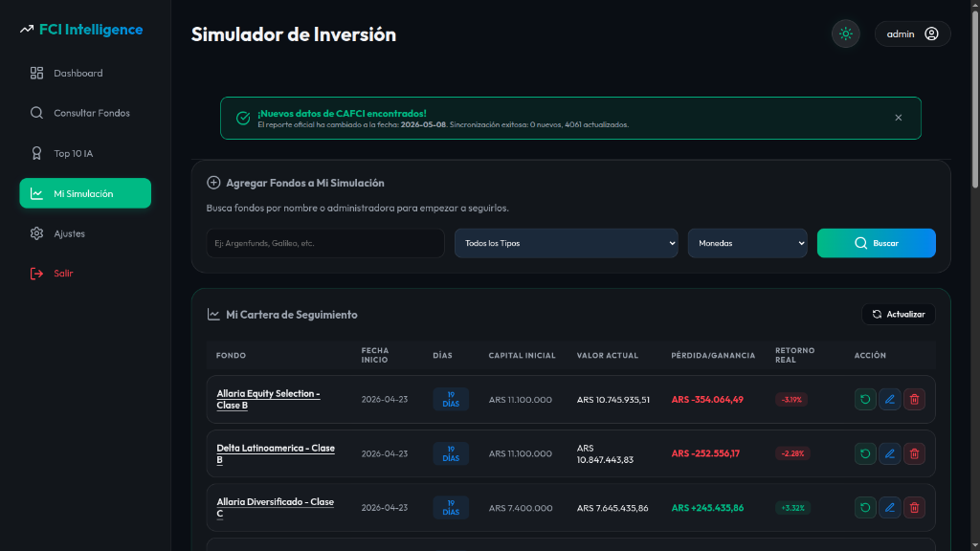Click the ARS 10.745.935,51 current value

click(x=613, y=399)
